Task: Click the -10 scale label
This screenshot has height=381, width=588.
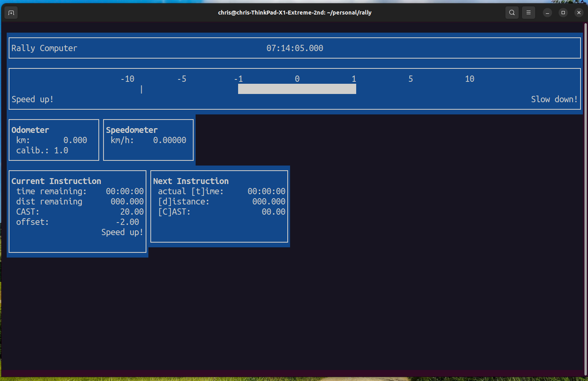Action: point(128,79)
